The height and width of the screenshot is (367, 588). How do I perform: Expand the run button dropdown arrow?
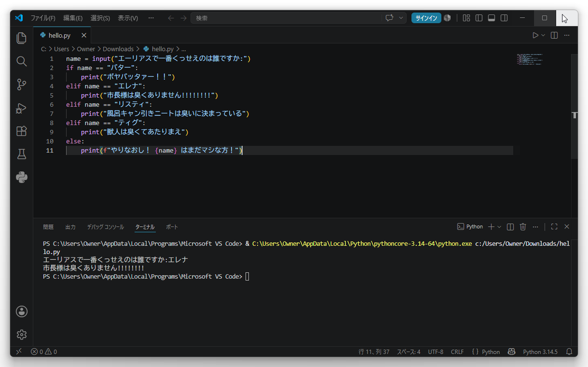(x=543, y=35)
